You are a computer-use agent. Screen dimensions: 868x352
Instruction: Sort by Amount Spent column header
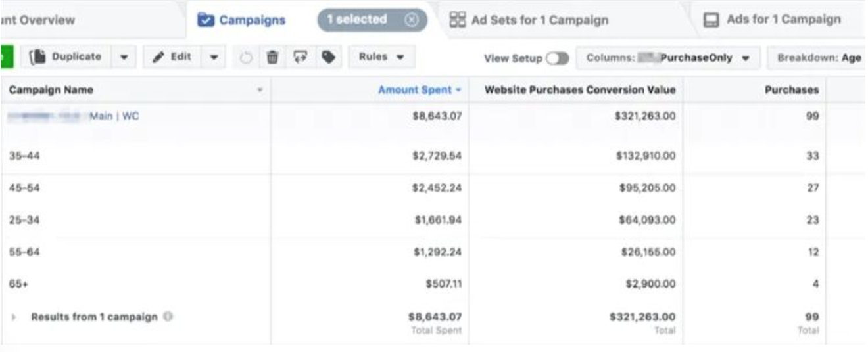(x=415, y=90)
